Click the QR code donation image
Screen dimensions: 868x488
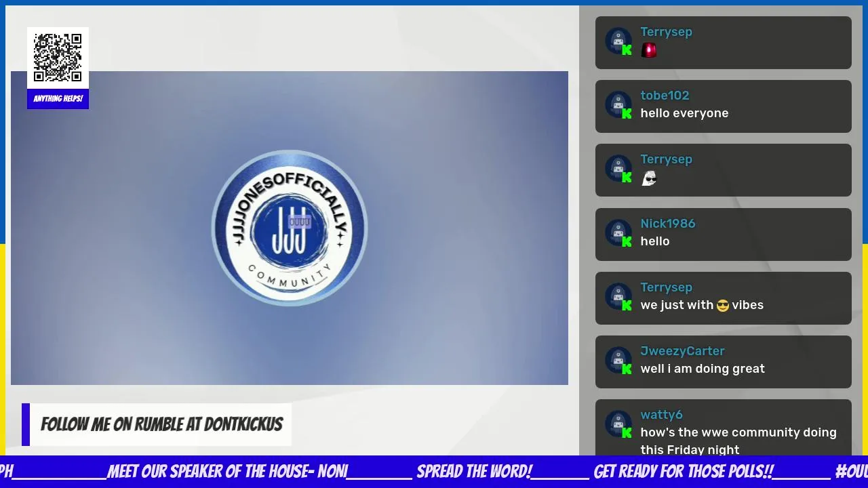58,58
